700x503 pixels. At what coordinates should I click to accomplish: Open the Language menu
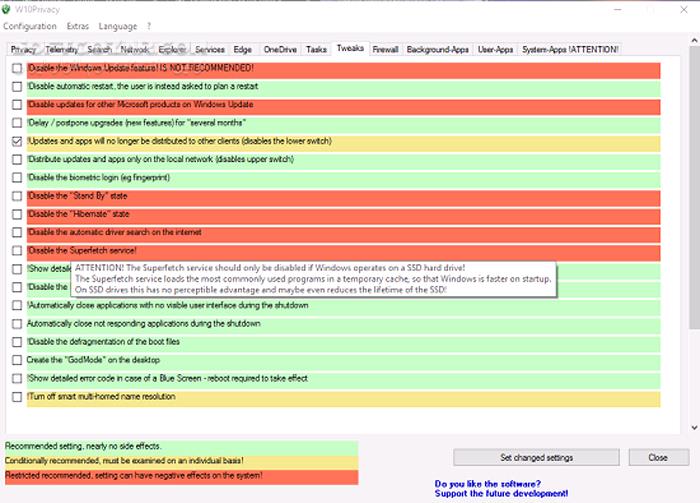tap(118, 26)
